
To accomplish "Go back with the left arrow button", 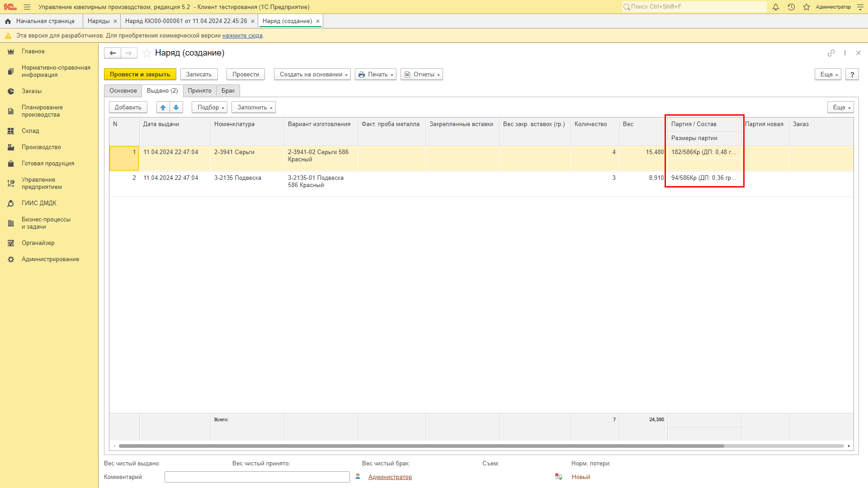I will pyautogui.click(x=113, y=53).
